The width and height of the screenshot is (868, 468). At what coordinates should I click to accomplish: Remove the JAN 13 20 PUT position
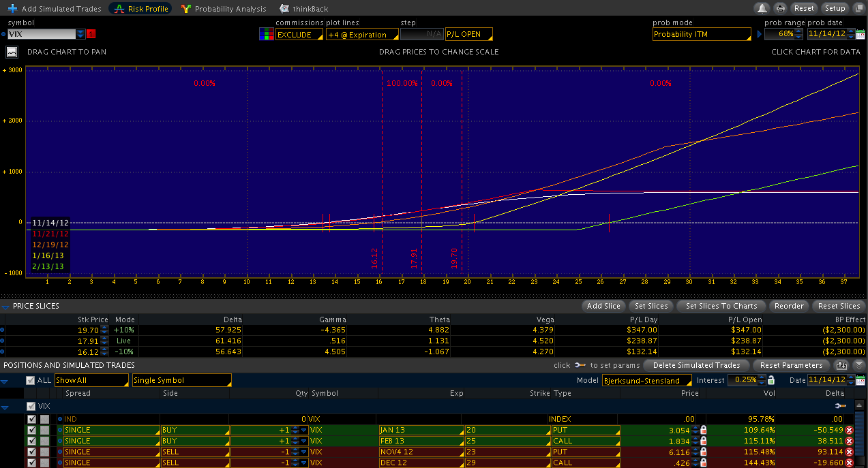849,430
